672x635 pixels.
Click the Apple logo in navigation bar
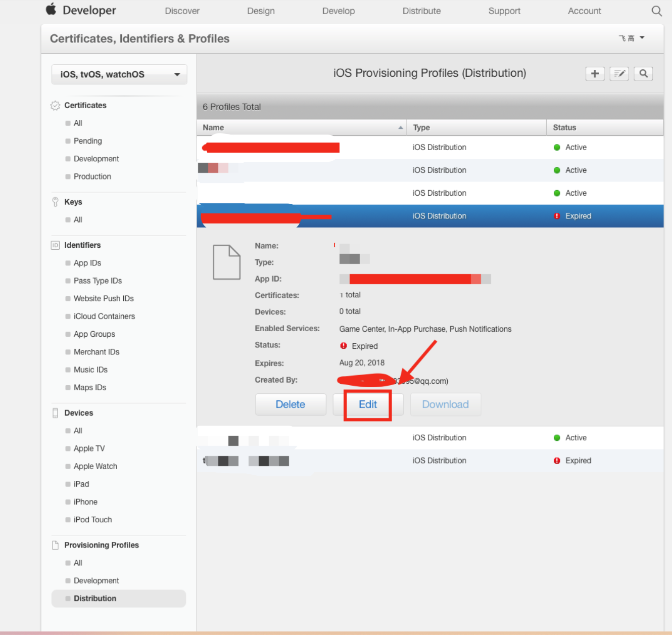point(51,10)
